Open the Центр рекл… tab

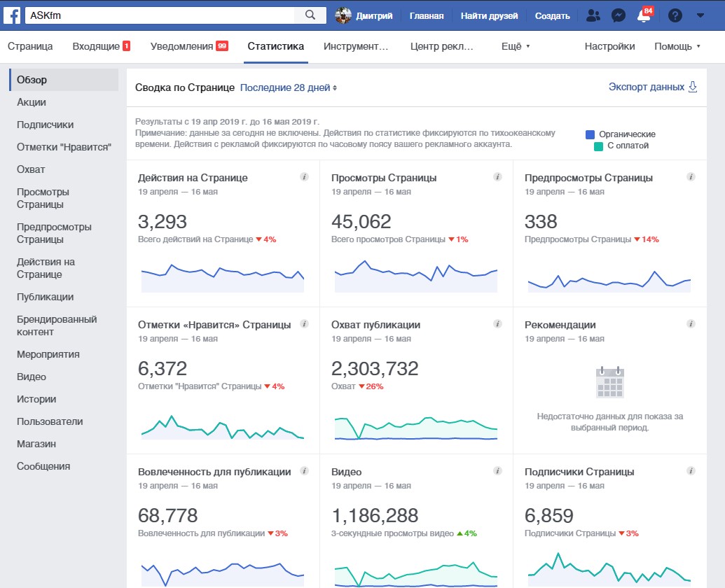tap(441, 46)
